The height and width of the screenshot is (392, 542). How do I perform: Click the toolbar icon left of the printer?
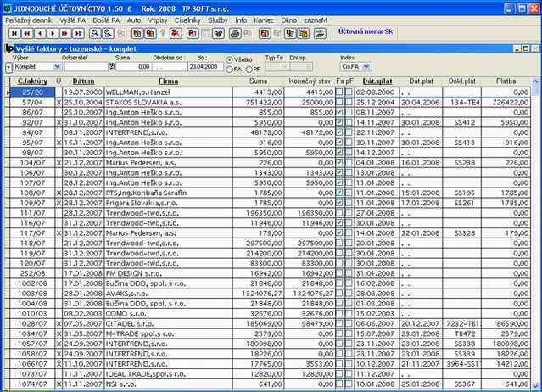click(x=219, y=34)
